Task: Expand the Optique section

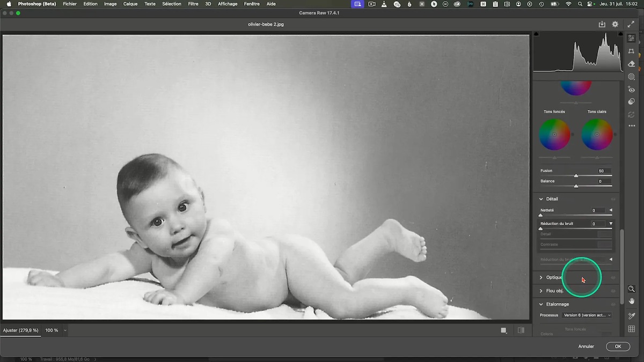Action: pos(541,277)
